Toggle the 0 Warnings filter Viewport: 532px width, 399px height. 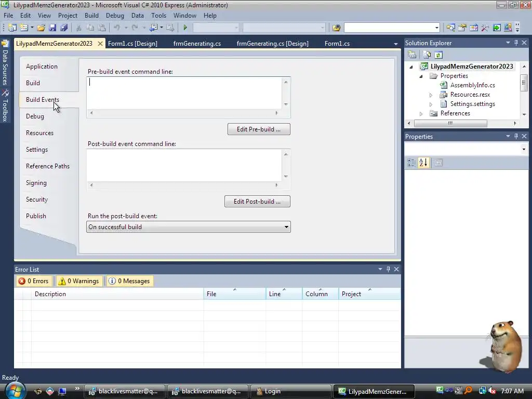point(79,281)
